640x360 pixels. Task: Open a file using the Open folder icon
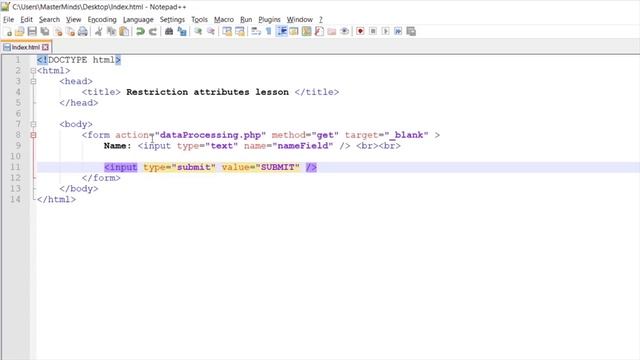20,31
